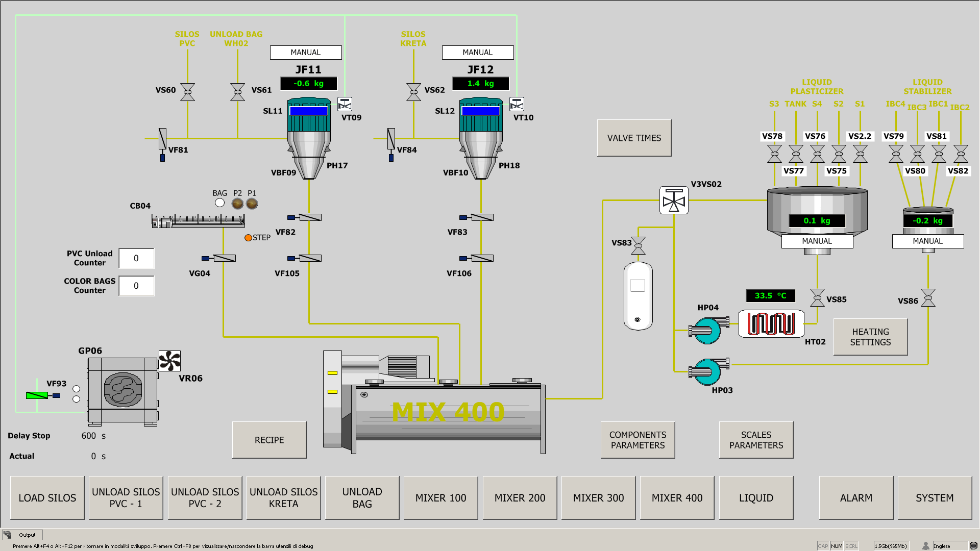Click the HT02 heater coil icon
980x551 pixels.
click(771, 324)
